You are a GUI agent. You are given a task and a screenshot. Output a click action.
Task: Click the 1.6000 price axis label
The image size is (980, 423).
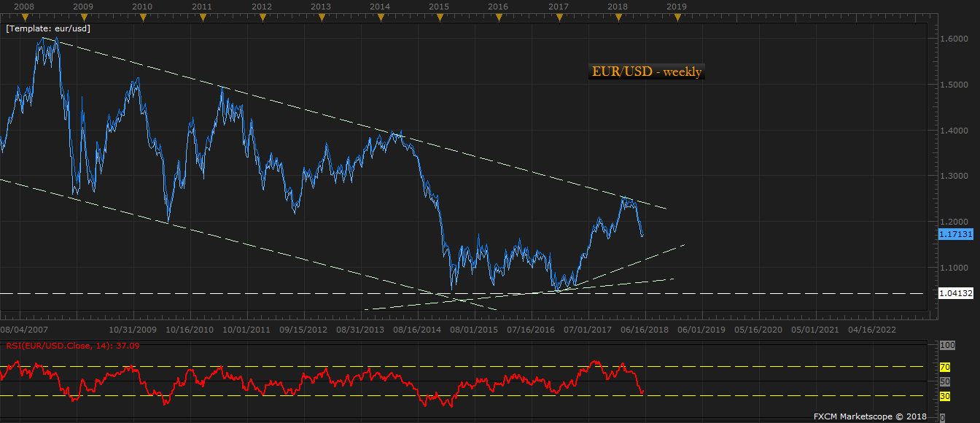point(955,39)
